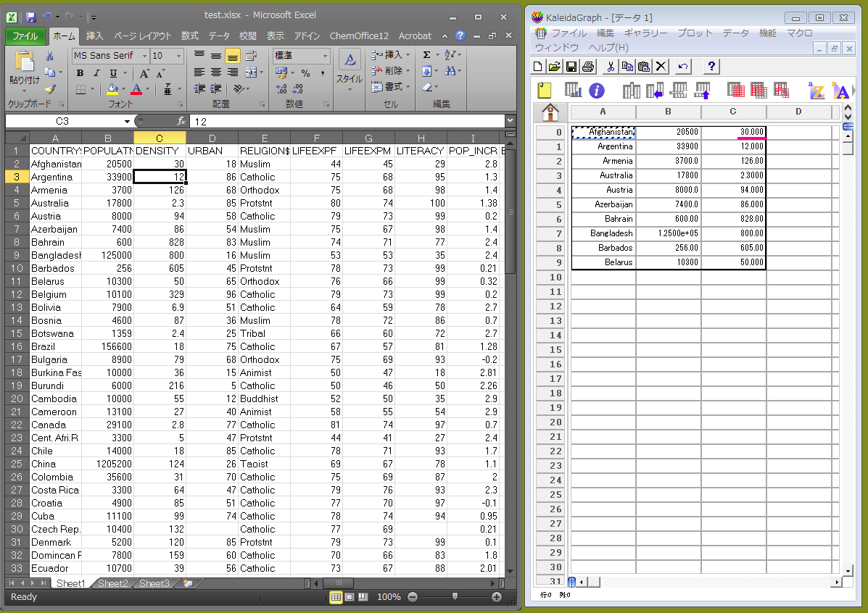Image resolution: width=868 pixels, height=613 pixels.
Task: Click the Format Painter brush in Excel
Action: tap(50, 88)
